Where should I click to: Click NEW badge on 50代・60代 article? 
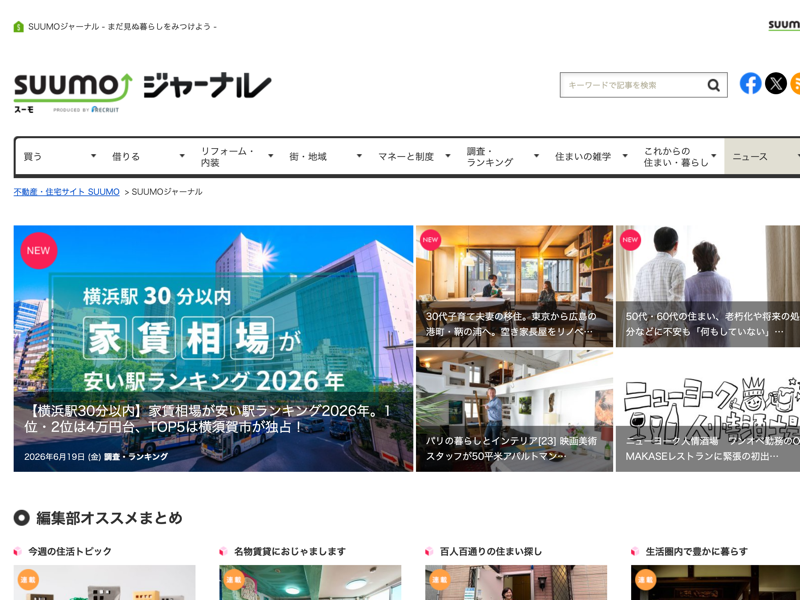tap(630, 240)
